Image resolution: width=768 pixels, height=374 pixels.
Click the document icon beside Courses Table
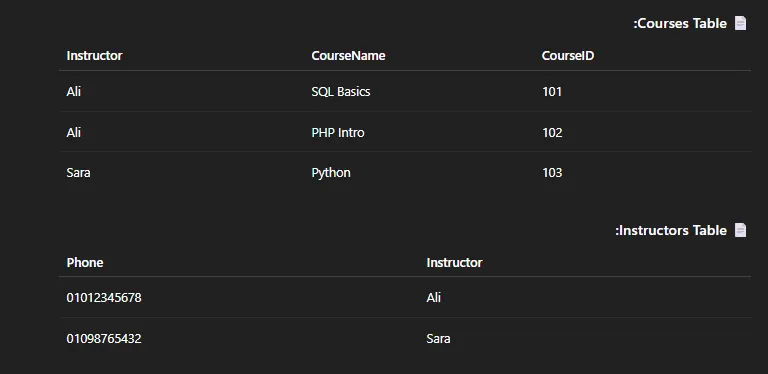pos(740,23)
